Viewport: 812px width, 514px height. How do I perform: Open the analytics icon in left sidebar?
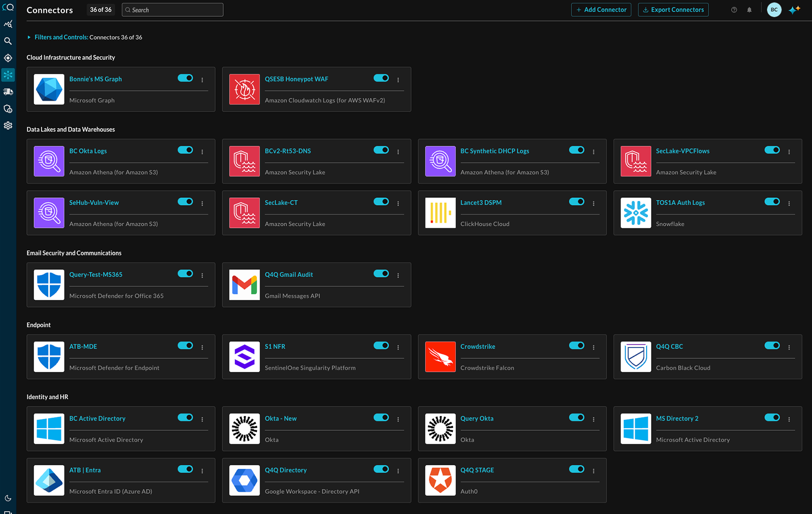tap(8, 24)
